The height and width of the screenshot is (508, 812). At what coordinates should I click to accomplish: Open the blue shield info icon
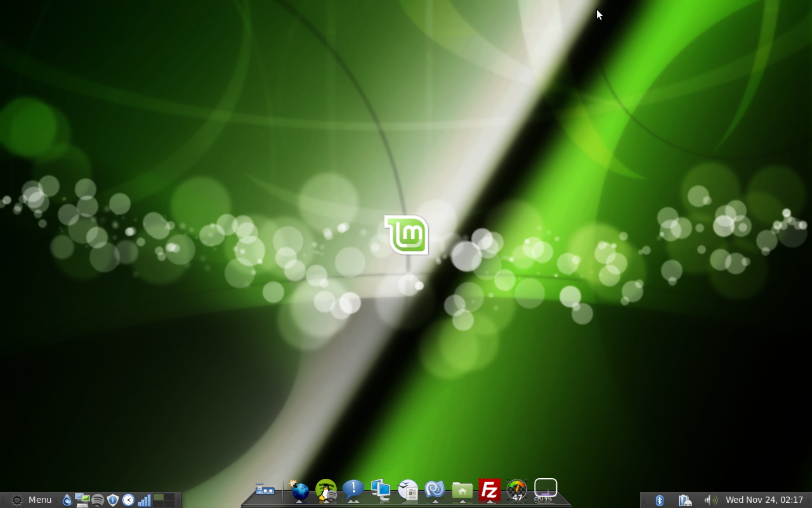point(113,500)
